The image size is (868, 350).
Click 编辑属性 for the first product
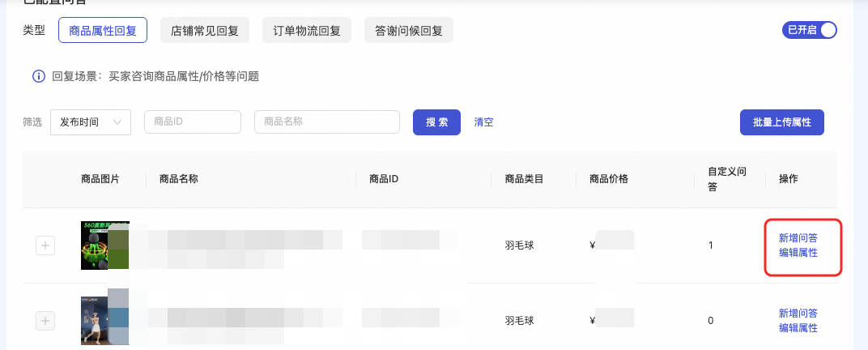click(798, 253)
